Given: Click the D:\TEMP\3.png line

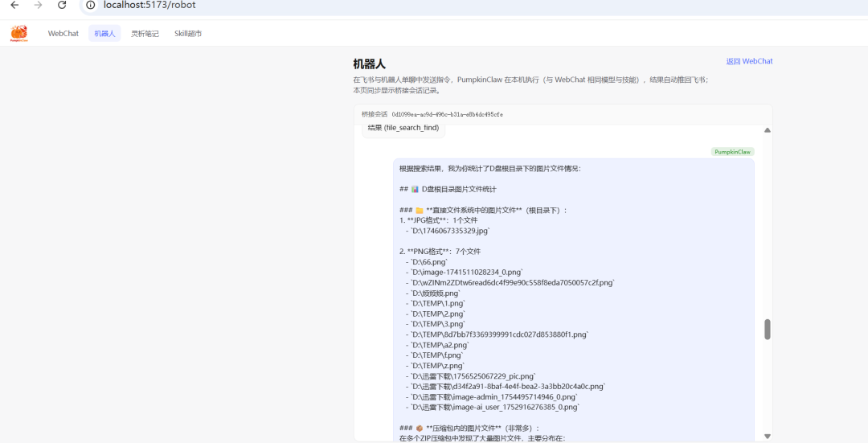Looking at the screenshot, I should point(435,324).
